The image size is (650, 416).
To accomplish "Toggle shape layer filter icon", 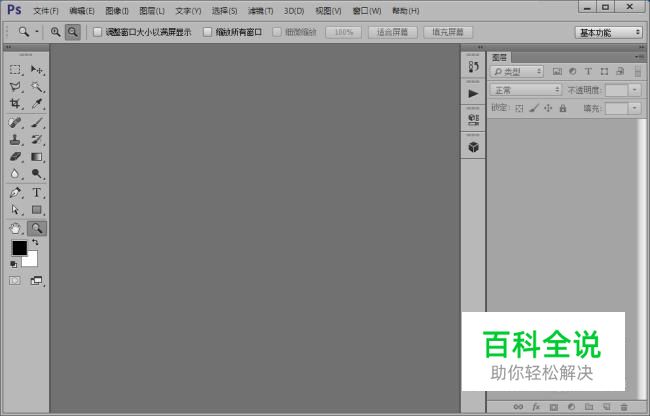I will (604, 72).
